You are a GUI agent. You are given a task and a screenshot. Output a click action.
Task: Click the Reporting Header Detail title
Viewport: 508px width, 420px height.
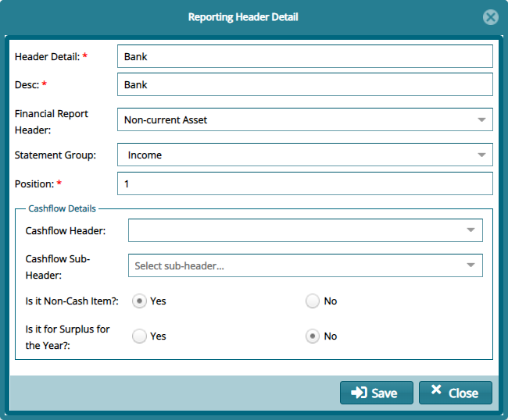(x=243, y=17)
